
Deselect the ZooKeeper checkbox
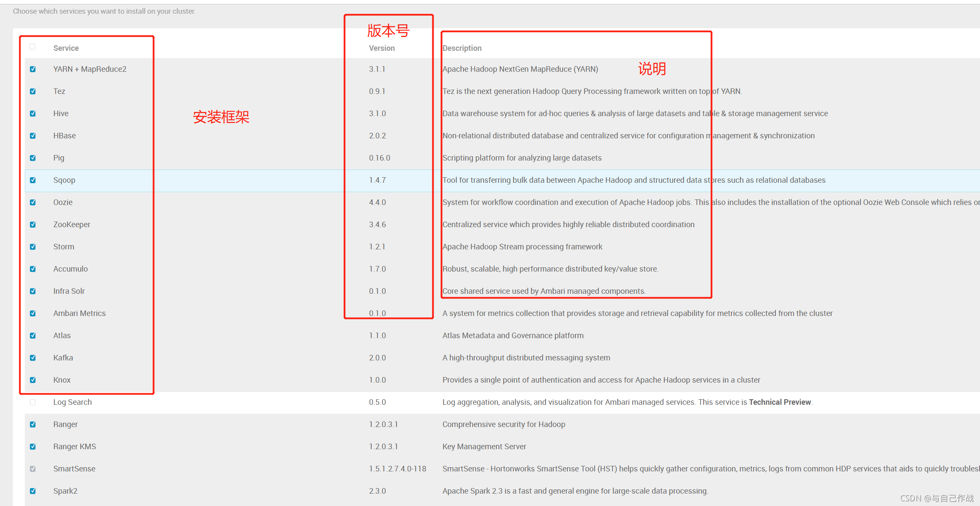[33, 225]
